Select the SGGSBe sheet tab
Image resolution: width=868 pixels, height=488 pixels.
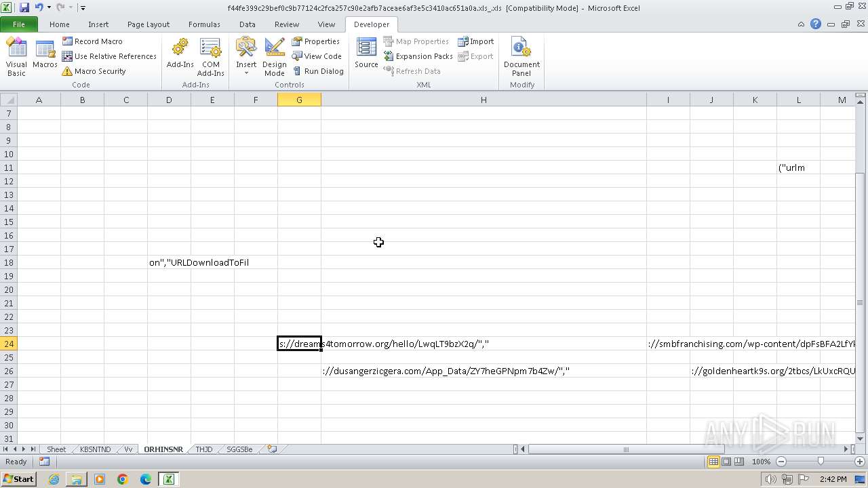pyautogui.click(x=239, y=449)
